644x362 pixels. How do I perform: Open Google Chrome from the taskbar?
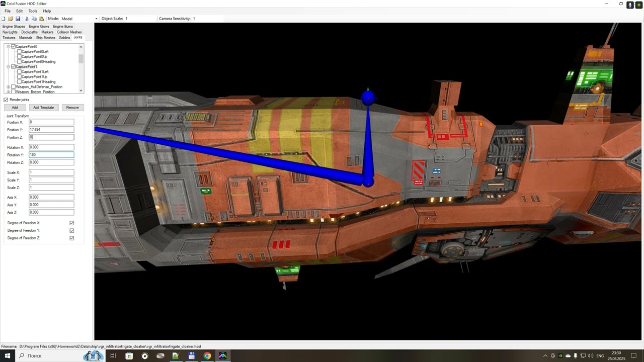tap(207, 356)
